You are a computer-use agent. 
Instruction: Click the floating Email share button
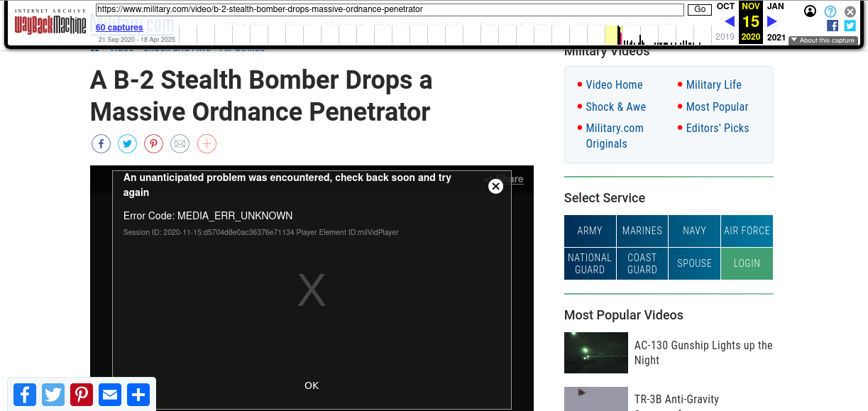pos(110,395)
